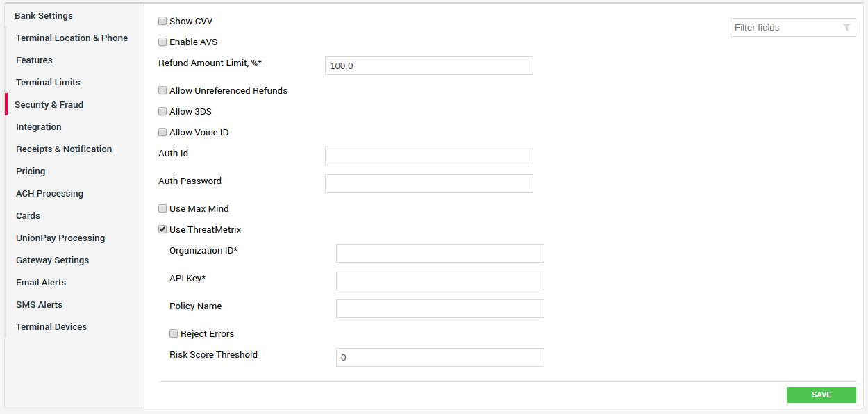Click the filter funnel icon
The width and height of the screenshot is (868, 414).
point(846,28)
